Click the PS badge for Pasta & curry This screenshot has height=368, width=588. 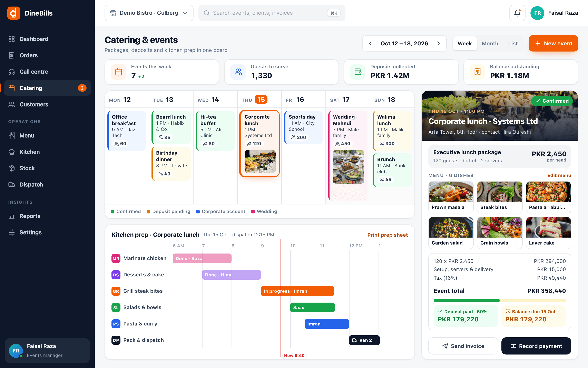click(116, 324)
